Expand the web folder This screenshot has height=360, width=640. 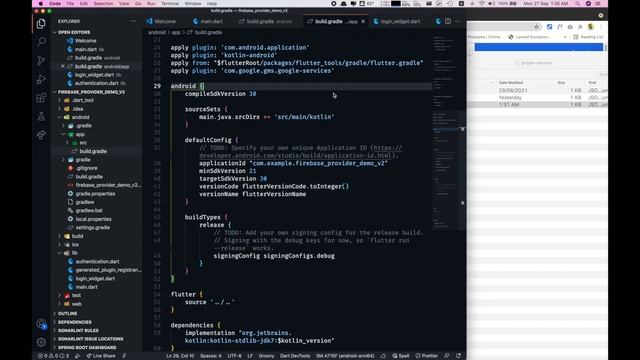76,304
